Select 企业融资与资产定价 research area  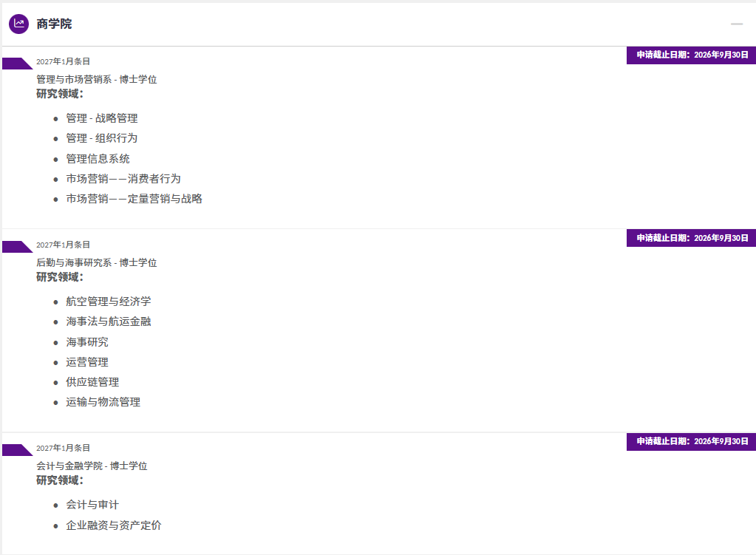click(x=114, y=525)
